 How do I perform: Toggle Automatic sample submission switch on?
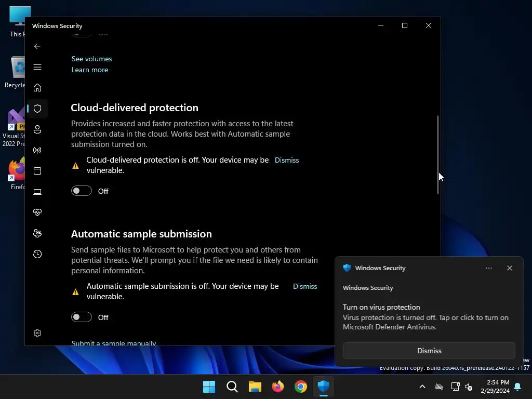82,317
